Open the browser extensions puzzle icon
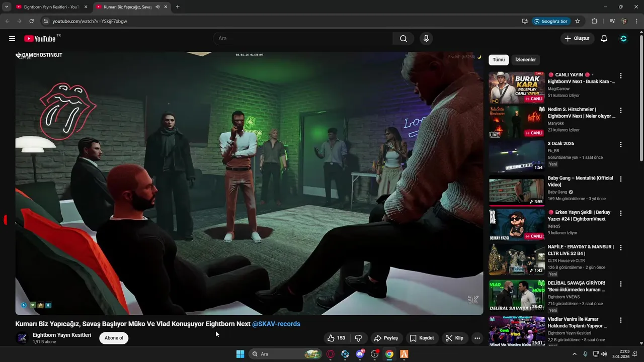The image size is (644, 362). pos(595,21)
